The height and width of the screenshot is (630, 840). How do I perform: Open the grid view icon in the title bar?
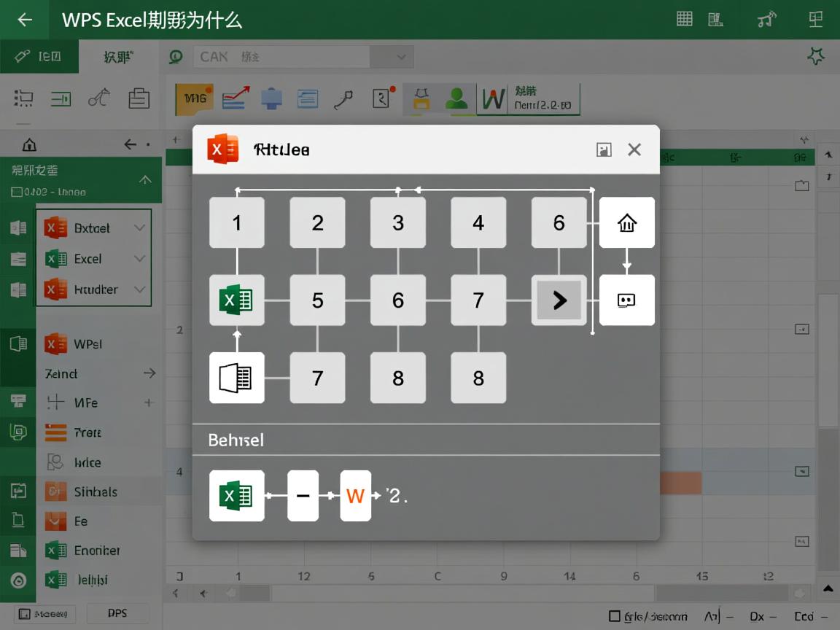coord(684,19)
